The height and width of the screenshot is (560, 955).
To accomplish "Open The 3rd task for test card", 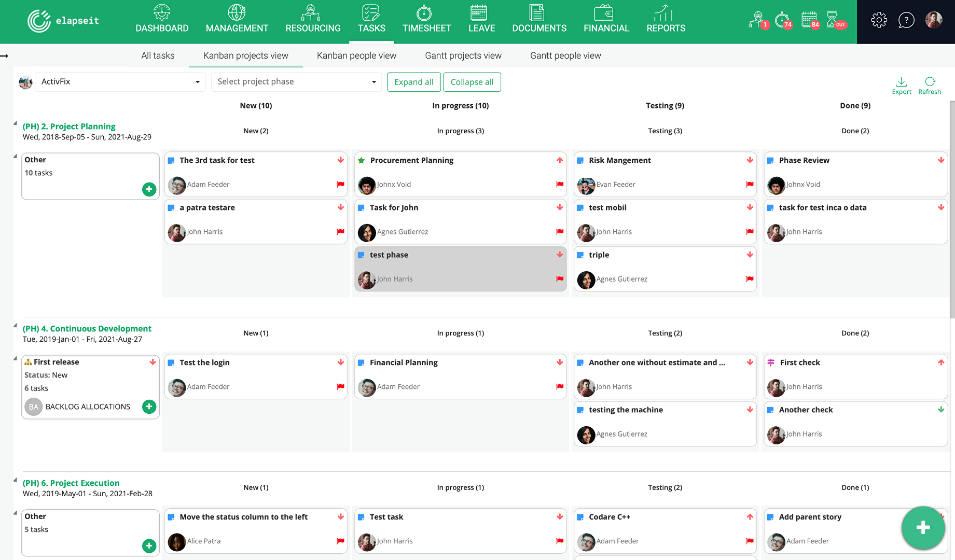I will click(256, 174).
